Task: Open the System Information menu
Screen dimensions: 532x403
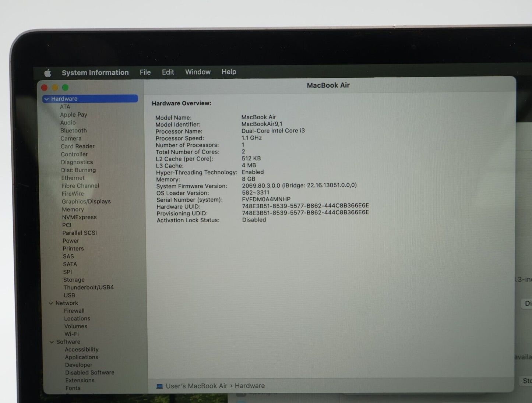Action: pos(95,73)
